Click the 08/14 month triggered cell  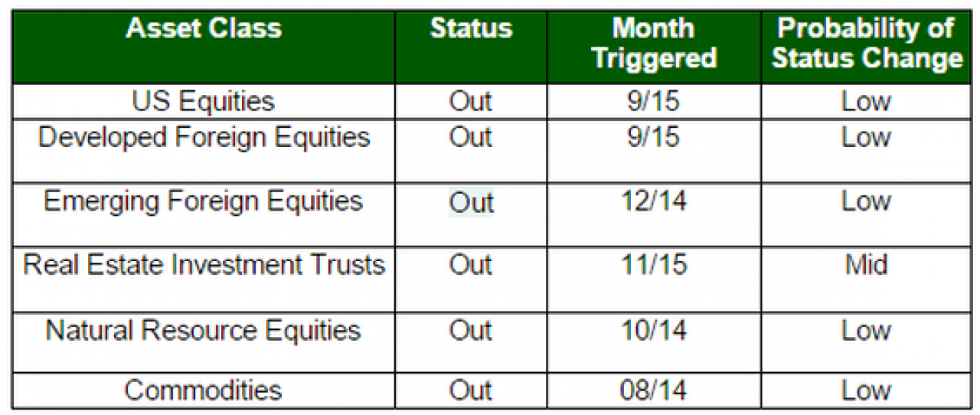coord(654,390)
